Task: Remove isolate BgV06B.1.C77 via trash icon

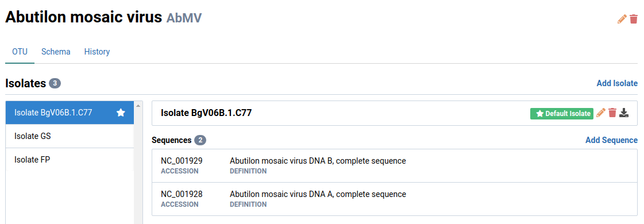Action: click(612, 113)
